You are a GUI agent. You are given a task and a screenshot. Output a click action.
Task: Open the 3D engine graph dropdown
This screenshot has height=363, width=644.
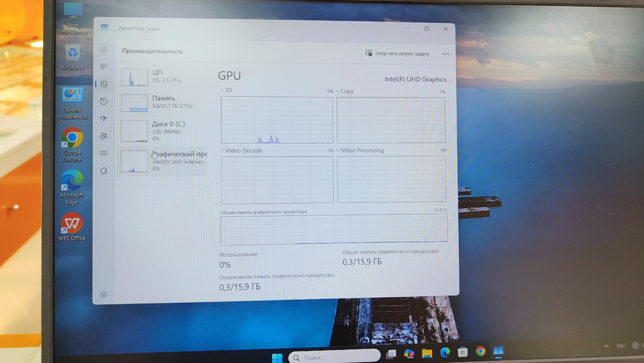[226, 90]
